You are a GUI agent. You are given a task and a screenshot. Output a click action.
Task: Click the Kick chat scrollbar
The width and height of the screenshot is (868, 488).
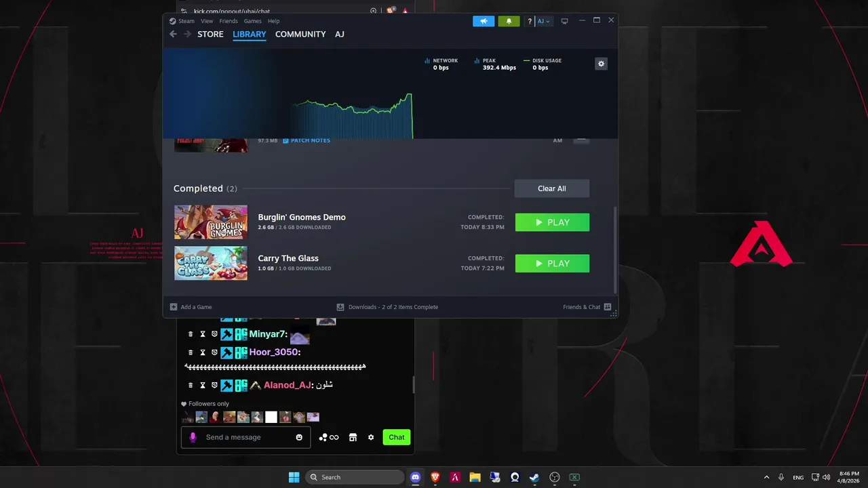tap(413, 384)
